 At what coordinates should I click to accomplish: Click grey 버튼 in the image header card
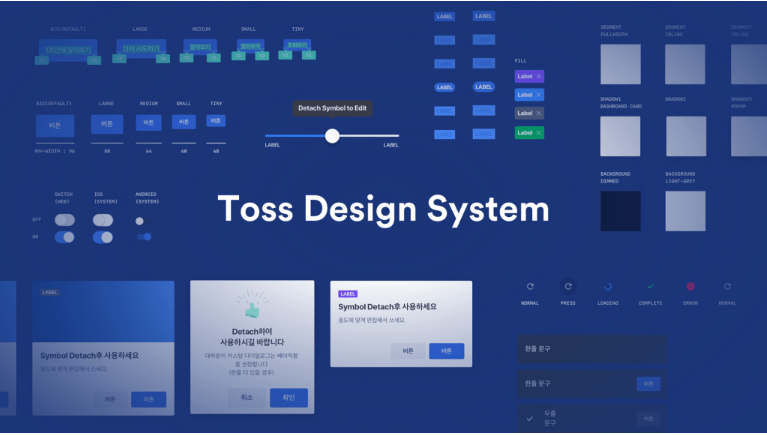110,400
